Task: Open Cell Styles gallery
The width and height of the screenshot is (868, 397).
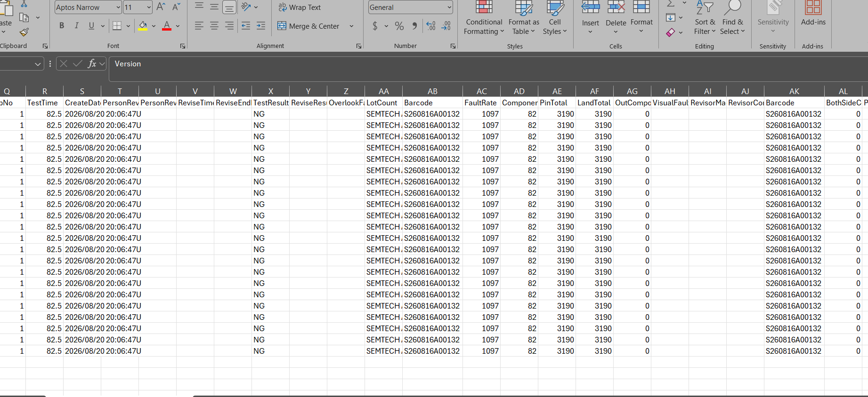Action: [x=555, y=18]
